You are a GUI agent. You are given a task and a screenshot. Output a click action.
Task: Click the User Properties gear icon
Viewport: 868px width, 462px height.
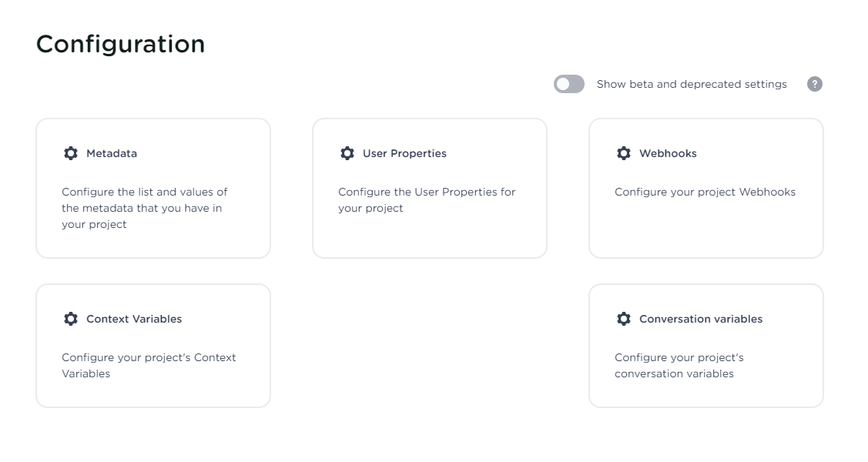pyautogui.click(x=347, y=153)
